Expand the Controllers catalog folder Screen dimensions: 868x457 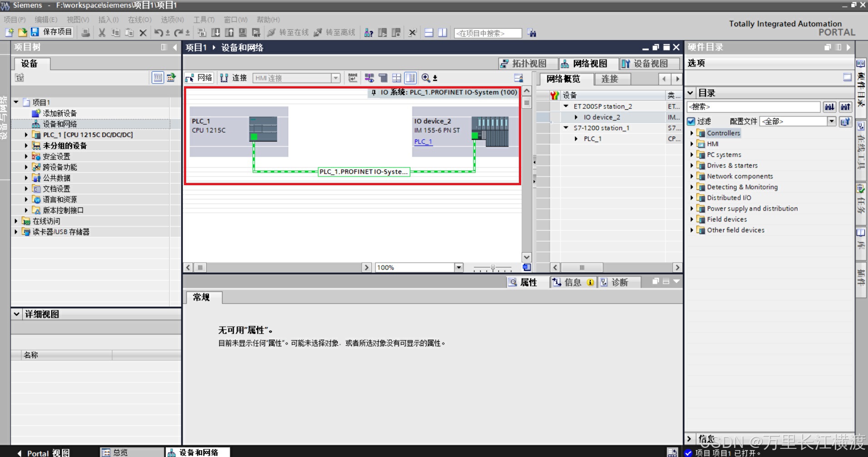click(x=692, y=133)
